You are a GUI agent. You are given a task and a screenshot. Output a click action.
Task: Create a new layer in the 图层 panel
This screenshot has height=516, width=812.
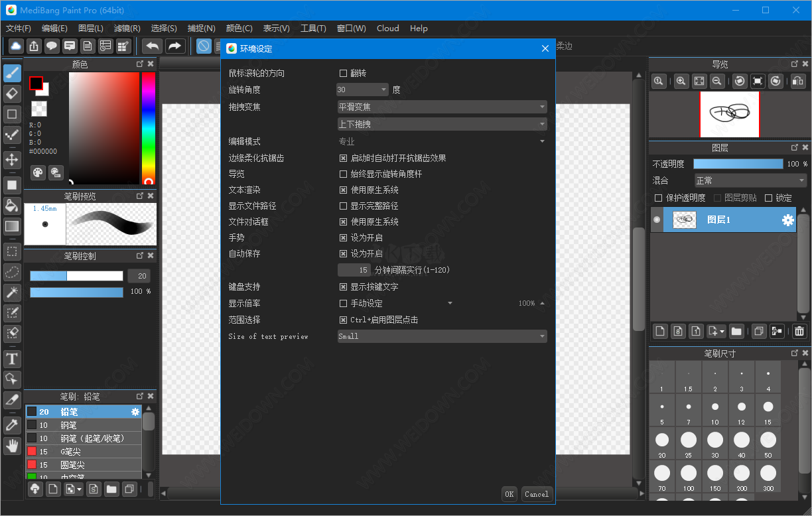pyautogui.click(x=659, y=331)
